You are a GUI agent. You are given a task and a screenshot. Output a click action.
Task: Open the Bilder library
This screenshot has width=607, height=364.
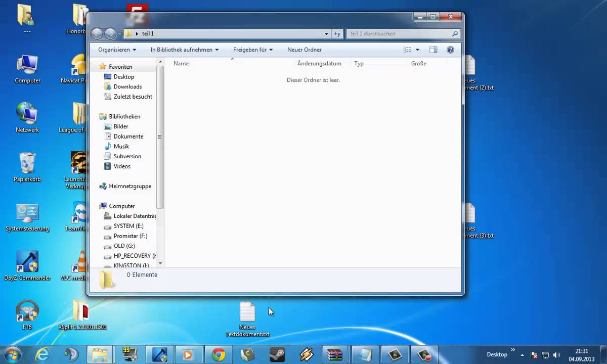[x=120, y=126]
